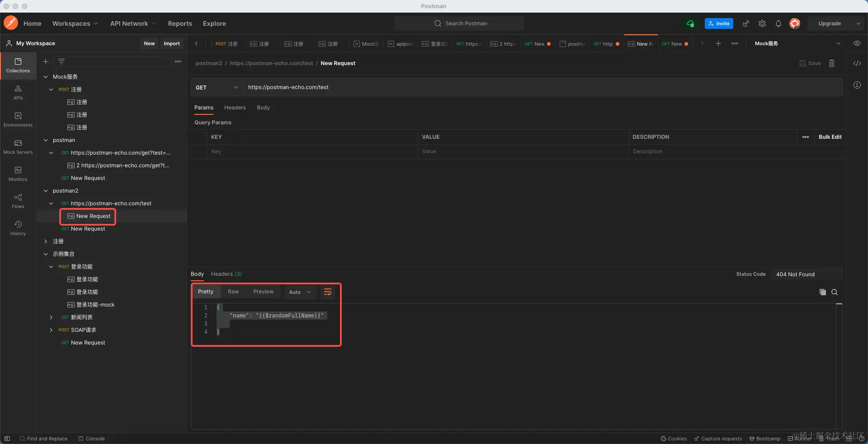
Task: Click the Save button
Action: click(x=810, y=63)
